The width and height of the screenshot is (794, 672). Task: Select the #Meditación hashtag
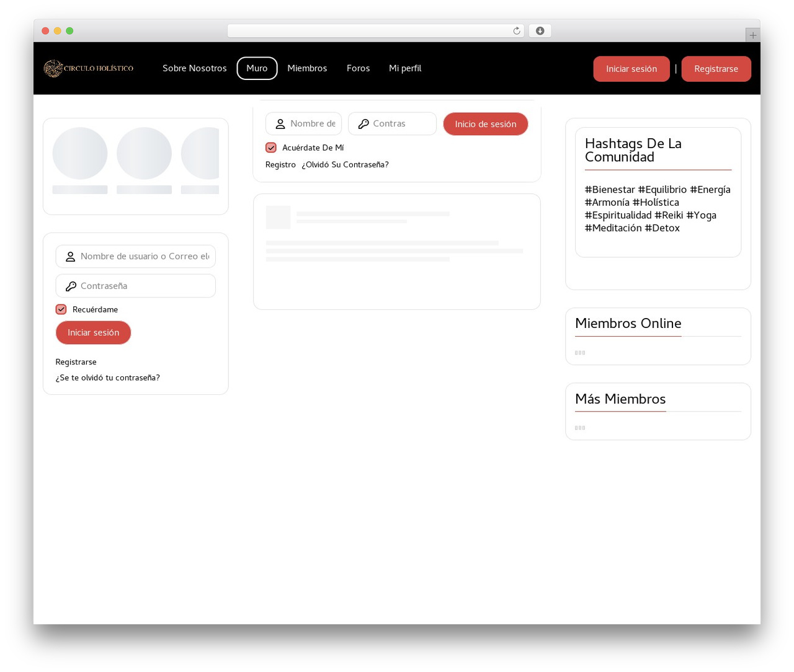613,228
